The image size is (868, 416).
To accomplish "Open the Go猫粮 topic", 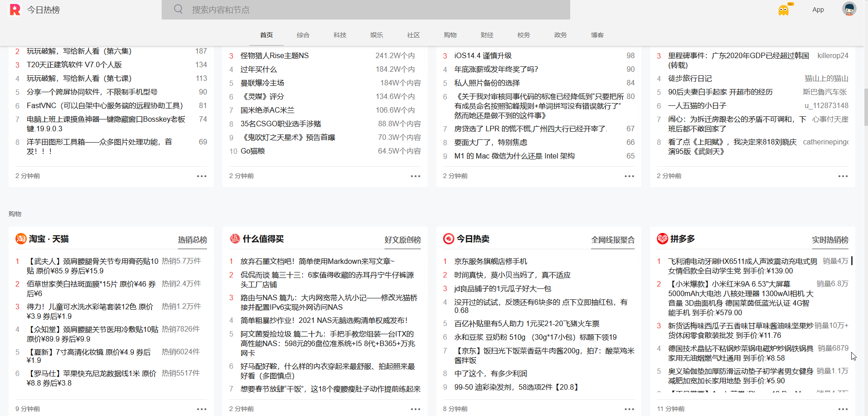I will 253,151.
